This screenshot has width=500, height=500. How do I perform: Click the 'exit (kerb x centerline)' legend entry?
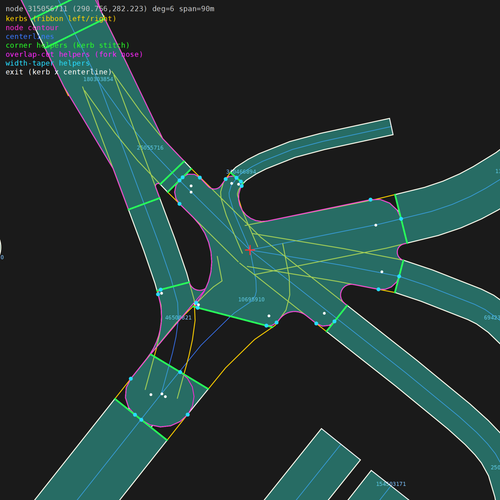click(58, 72)
